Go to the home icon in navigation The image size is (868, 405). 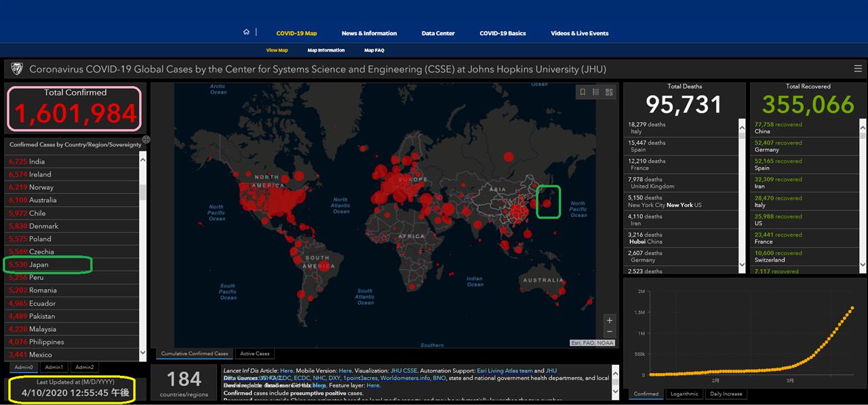tap(247, 32)
